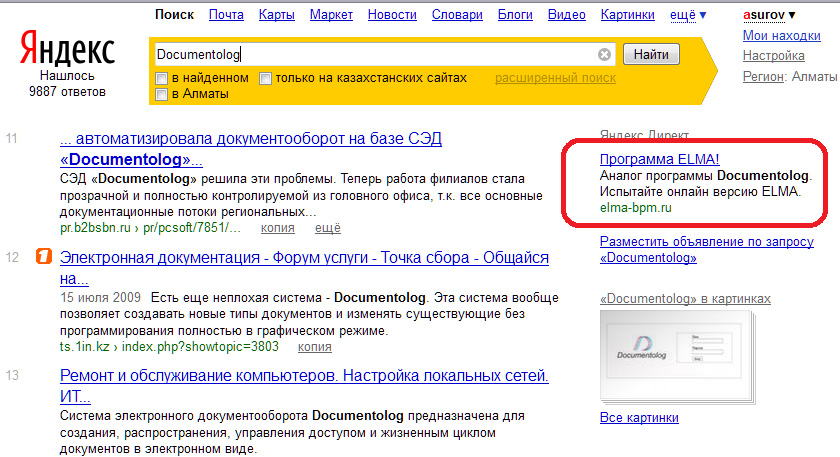Open pr.b2bsbn.ru result URL
Image resolution: width=840 pixels, height=457 pixels.
coord(150,228)
